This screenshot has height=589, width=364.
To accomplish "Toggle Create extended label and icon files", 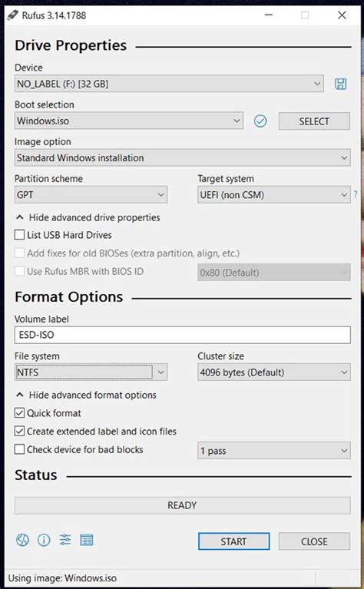I will click(19, 432).
